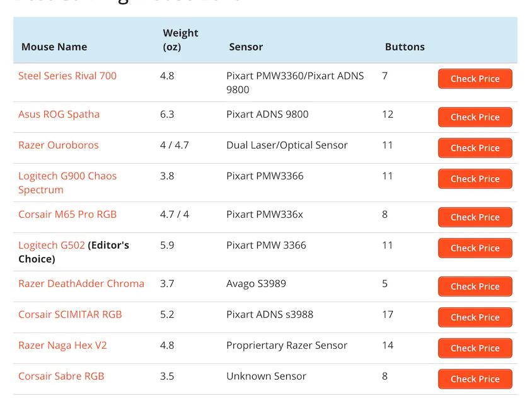Check Price for Steel Series Rival 700
Viewport: 532px width, 413px height.
(x=475, y=79)
